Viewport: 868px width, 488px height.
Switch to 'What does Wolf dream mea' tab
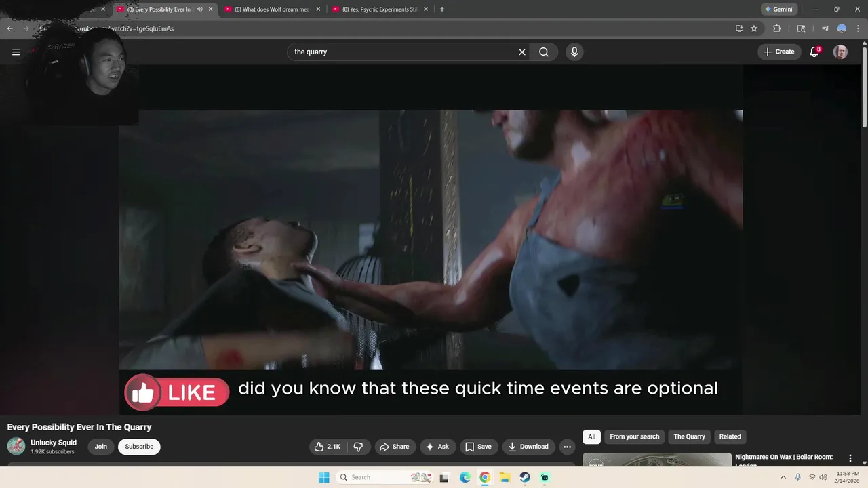point(271,9)
